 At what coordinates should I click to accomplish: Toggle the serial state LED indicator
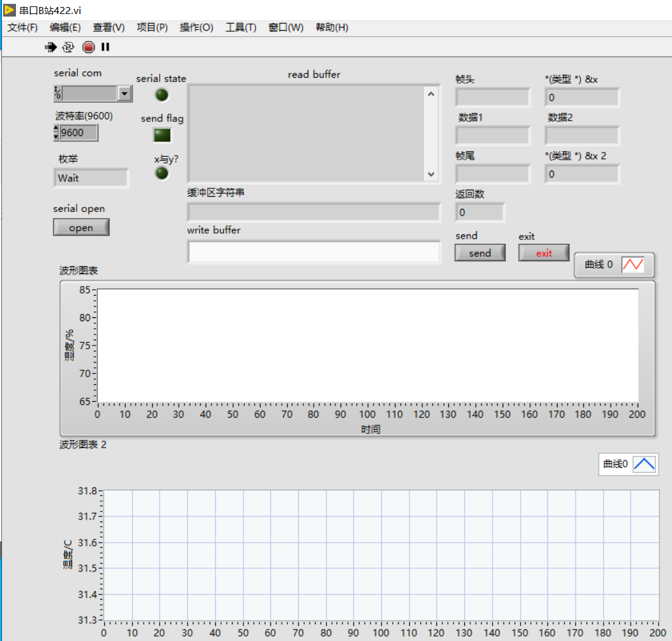[161, 94]
